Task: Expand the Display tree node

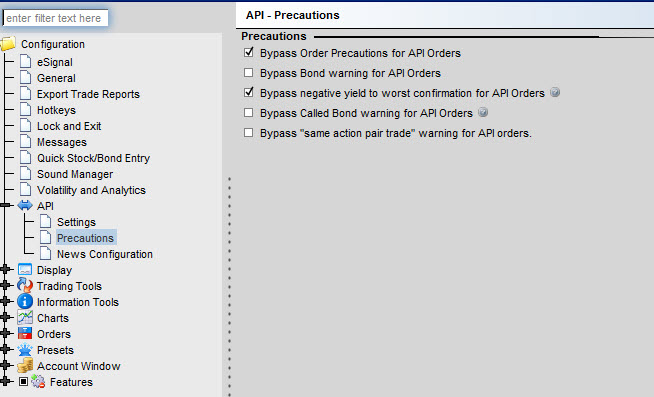Action: point(5,270)
